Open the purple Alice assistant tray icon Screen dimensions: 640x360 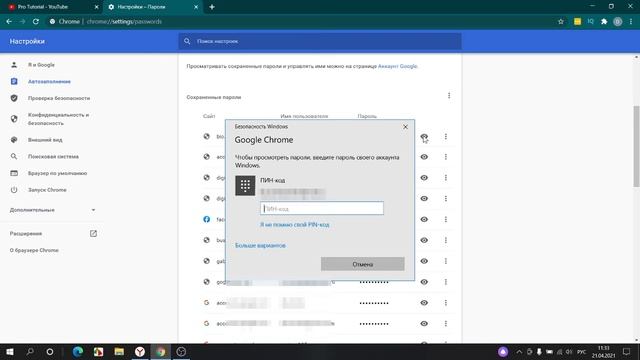[503, 351]
